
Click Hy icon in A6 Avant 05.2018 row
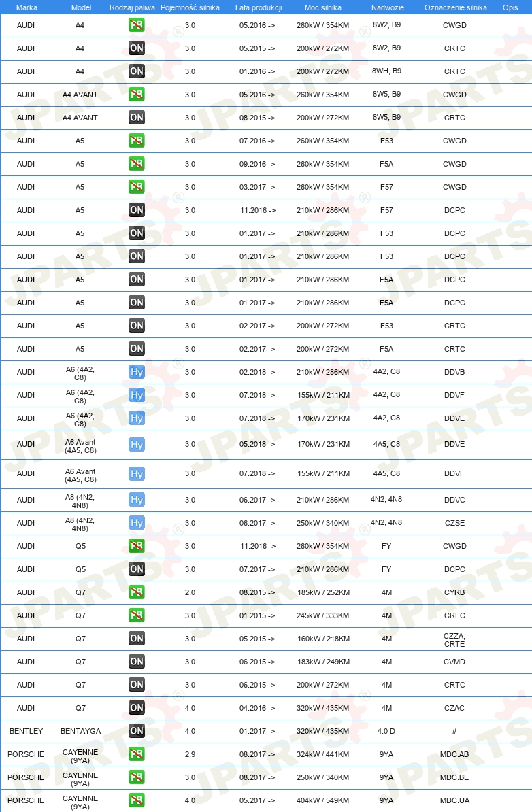tap(137, 444)
